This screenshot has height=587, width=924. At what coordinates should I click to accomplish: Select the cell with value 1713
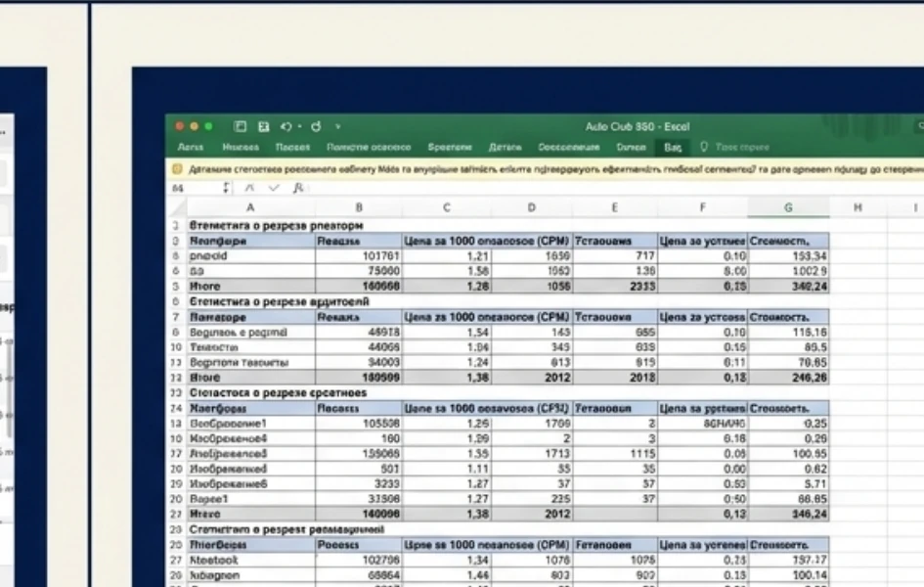(x=532, y=454)
